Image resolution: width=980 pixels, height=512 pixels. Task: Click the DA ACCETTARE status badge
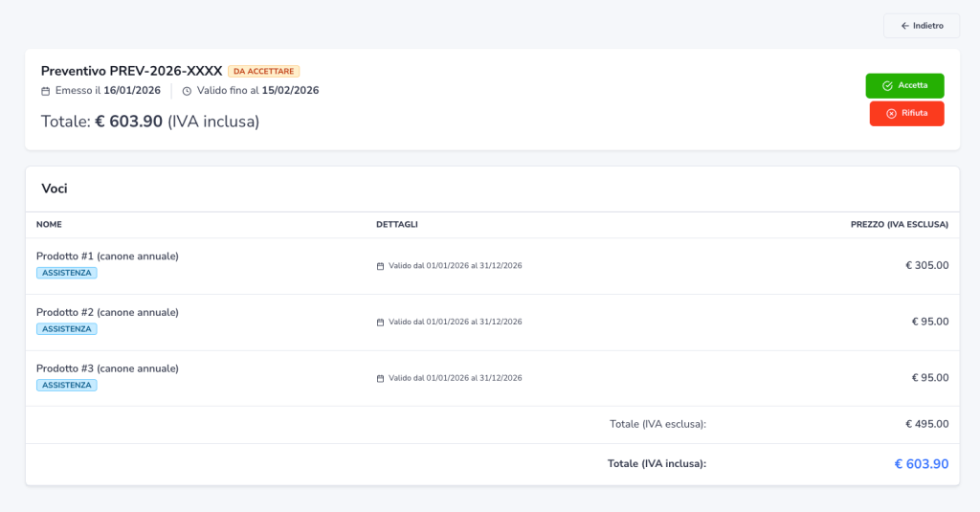(263, 72)
